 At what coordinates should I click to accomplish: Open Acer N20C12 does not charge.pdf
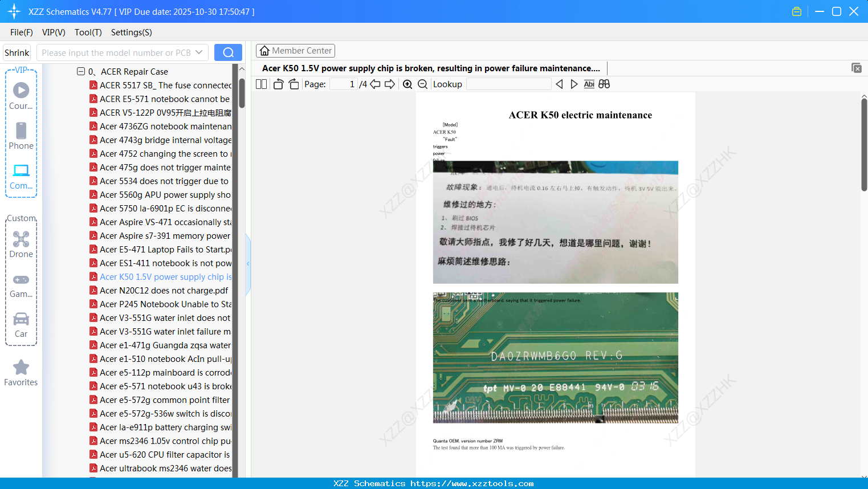click(164, 290)
